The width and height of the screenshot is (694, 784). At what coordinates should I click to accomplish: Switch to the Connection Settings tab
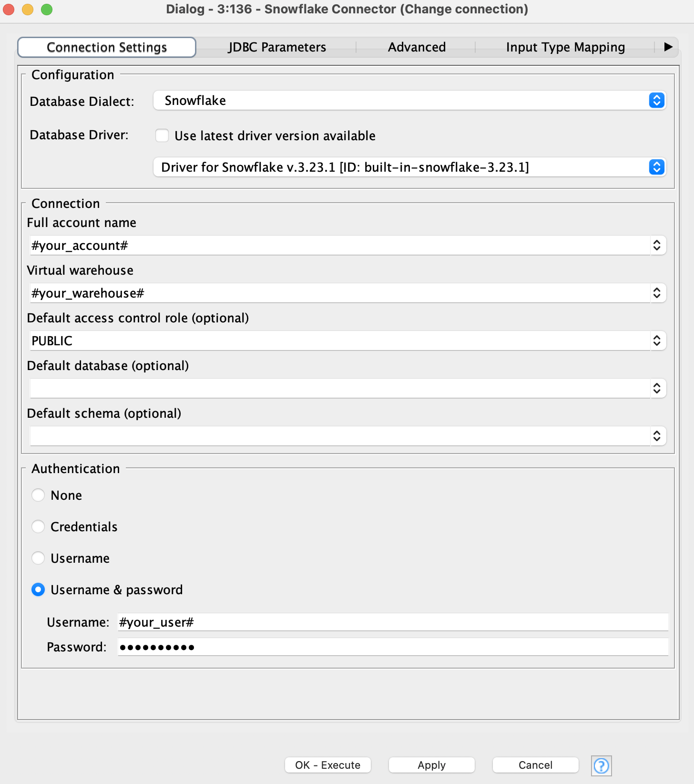(107, 47)
